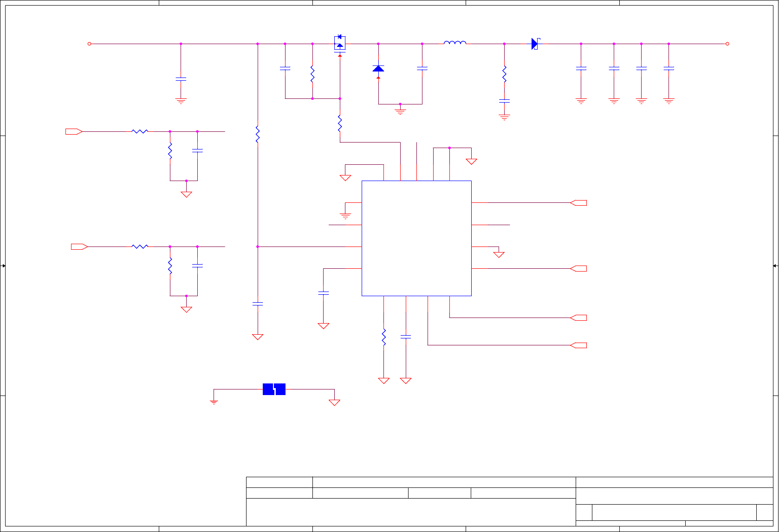Select the solid blue jumper component at bottom
Viewport: 779px width, 532px height.
274,389
